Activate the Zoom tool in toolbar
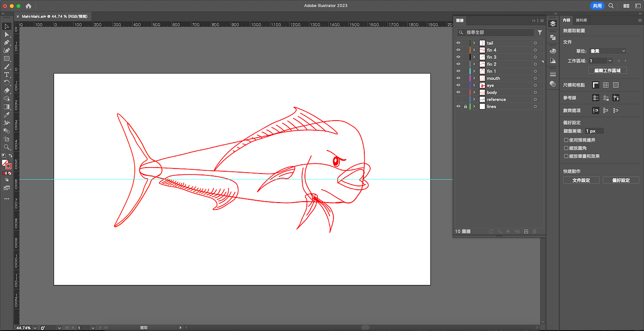Image resolution: width=644 pixels, height=331 pixels. pyautogui.click(x=7, y=147)
